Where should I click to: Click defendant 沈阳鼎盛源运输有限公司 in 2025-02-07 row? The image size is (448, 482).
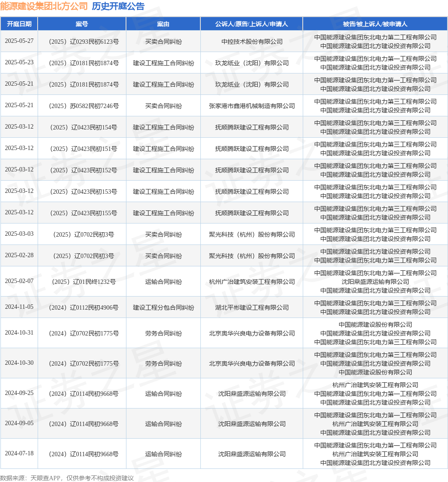[375, 282]
